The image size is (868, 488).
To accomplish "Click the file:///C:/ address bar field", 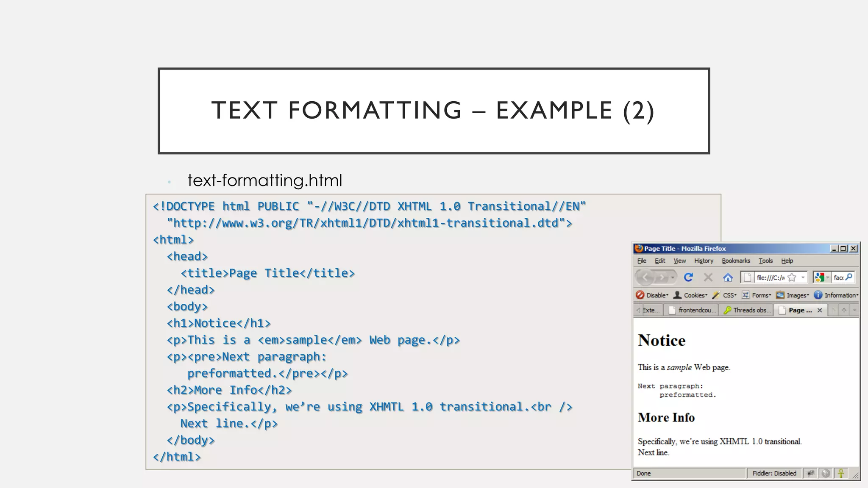I will tap(774, 277).
